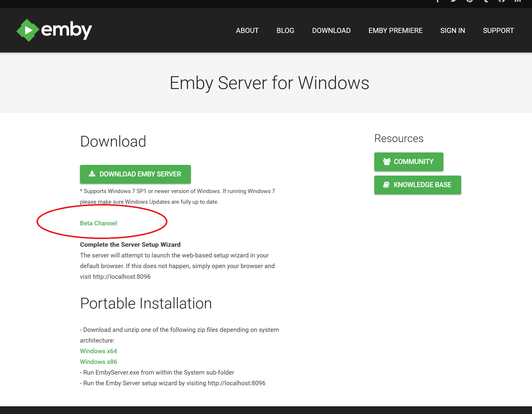
Task: Select Download in the top navigation
Action: pos(331,31)
